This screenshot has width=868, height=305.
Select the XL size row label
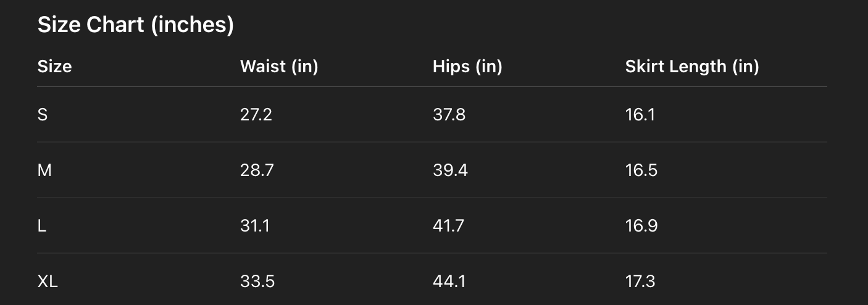pos(48,282)
